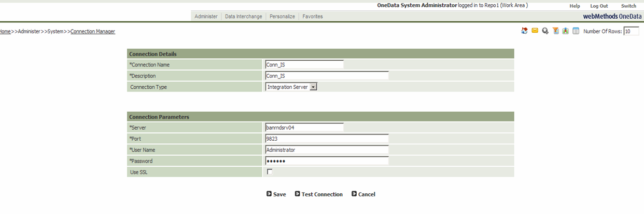
Task: Click the OneData System Administrator login text
Action: (417, 5)
